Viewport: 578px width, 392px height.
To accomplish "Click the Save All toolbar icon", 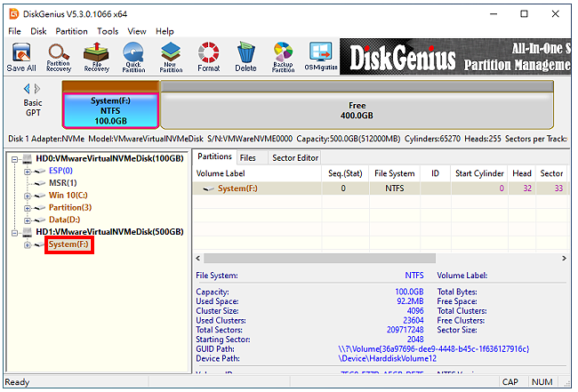I will coord(21,57).
